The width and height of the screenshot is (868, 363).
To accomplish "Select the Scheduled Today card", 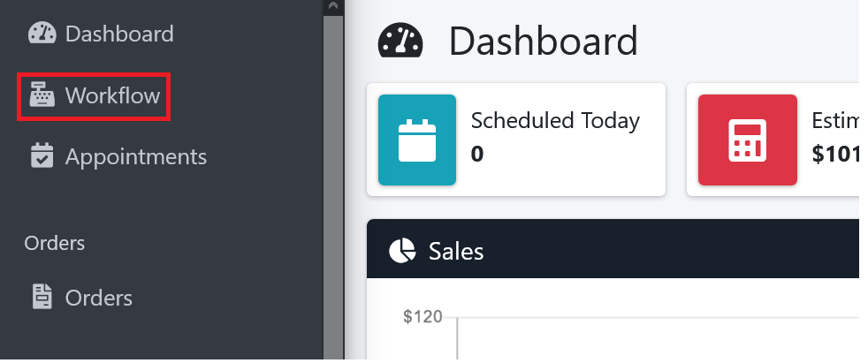I will [x=516, y=140].
